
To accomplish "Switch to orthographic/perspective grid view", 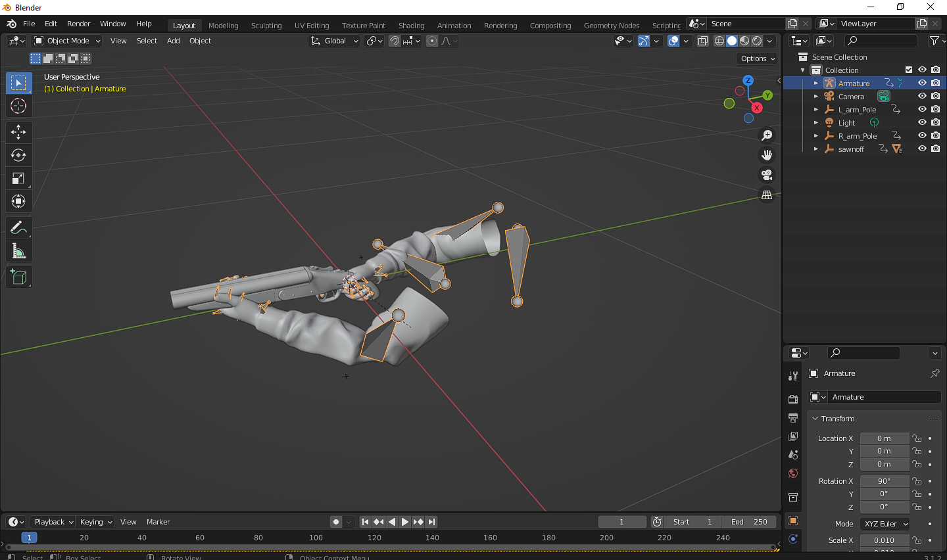I will click(767, 195).
